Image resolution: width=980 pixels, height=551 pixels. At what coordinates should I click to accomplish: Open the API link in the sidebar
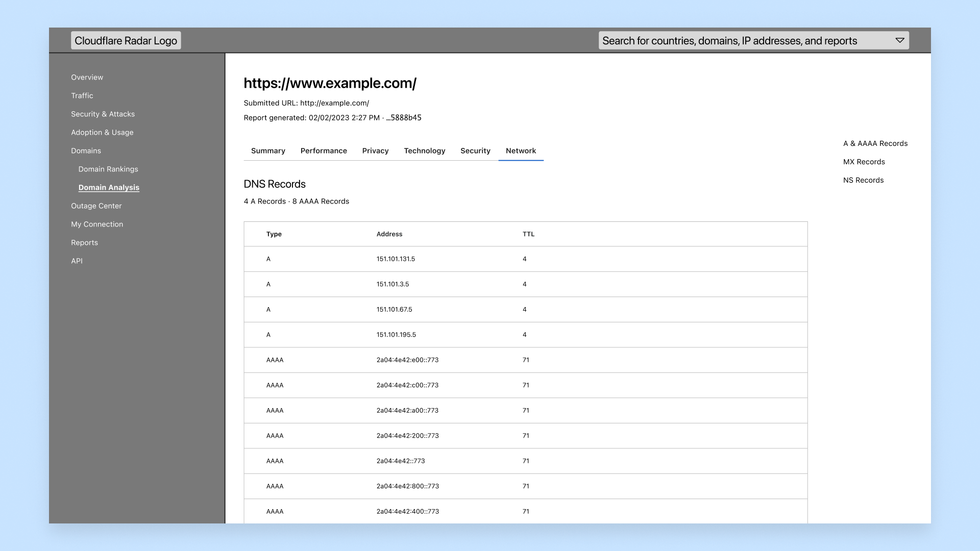click(x=77, y=261)
